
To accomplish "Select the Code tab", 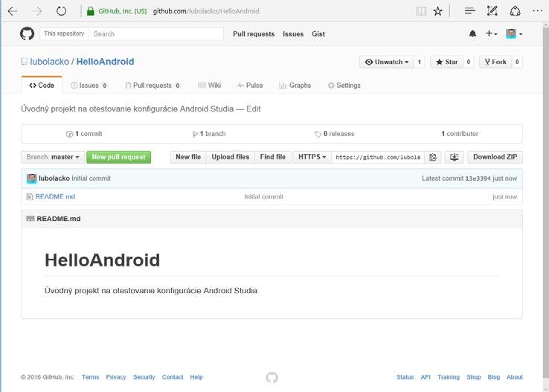I will point(42,86).
